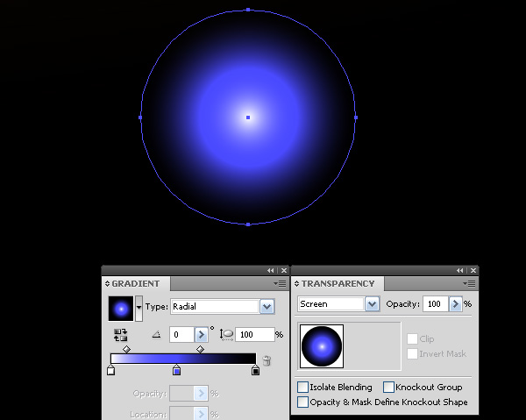Viewport: 526px width, 420px height.
Task: Enable Isolate Blending
Action: pos(302,388)
